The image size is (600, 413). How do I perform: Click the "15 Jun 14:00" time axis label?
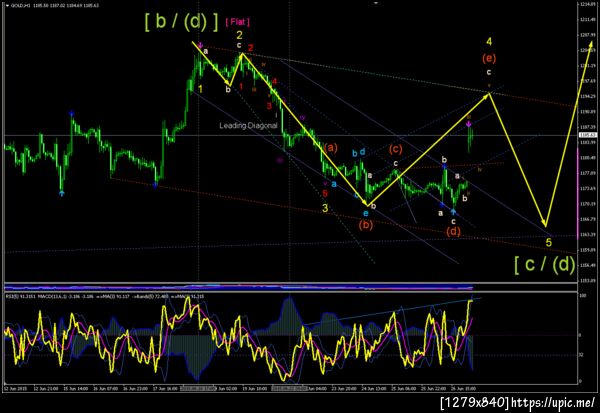(77, 389)
